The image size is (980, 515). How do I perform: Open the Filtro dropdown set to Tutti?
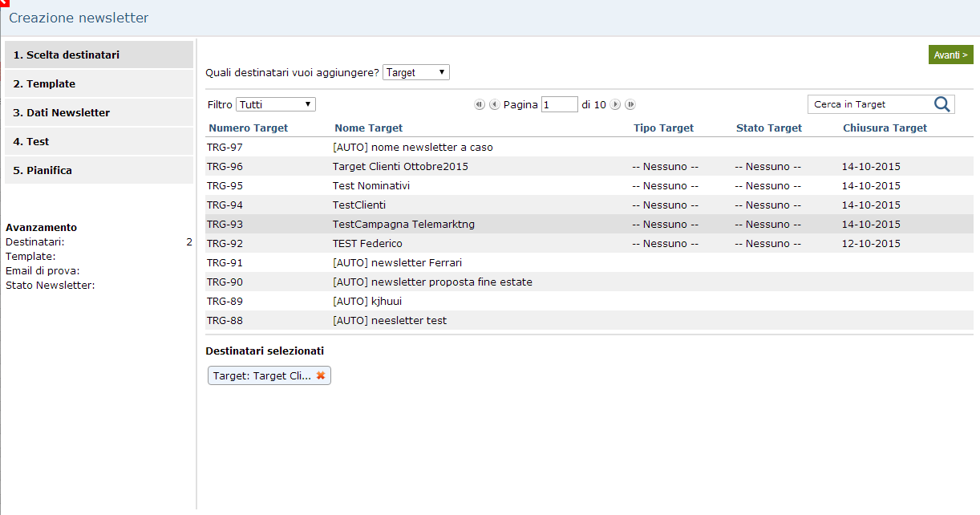pyautogui.click(x=276, y=104)
